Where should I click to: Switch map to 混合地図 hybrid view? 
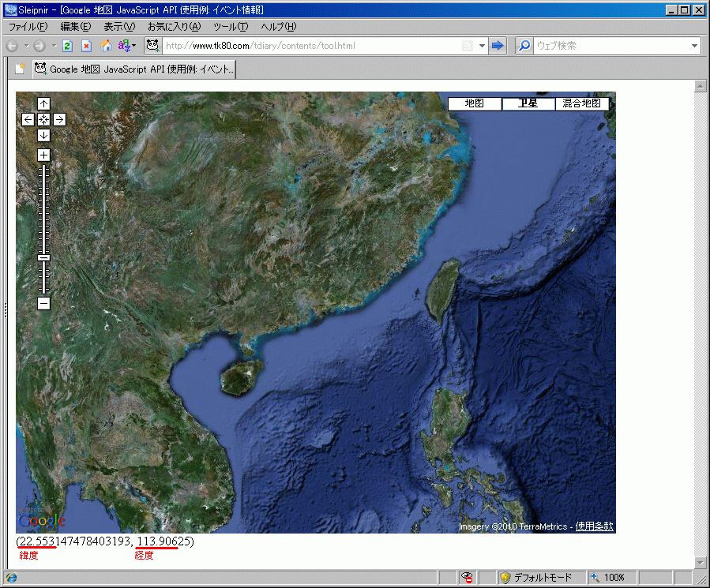[x=582, y=103]
